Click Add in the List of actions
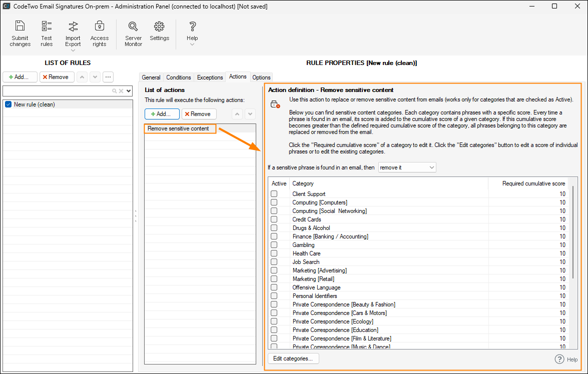 pyautogui.click(x=162, y=114)
